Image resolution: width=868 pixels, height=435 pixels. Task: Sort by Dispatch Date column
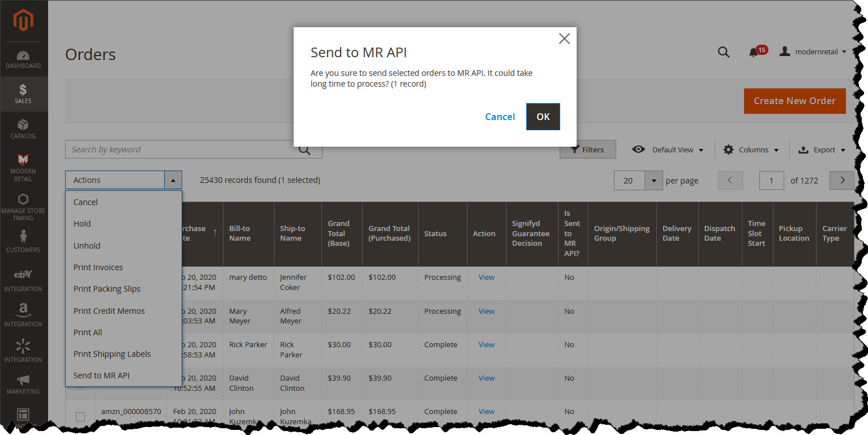(720, 233)
